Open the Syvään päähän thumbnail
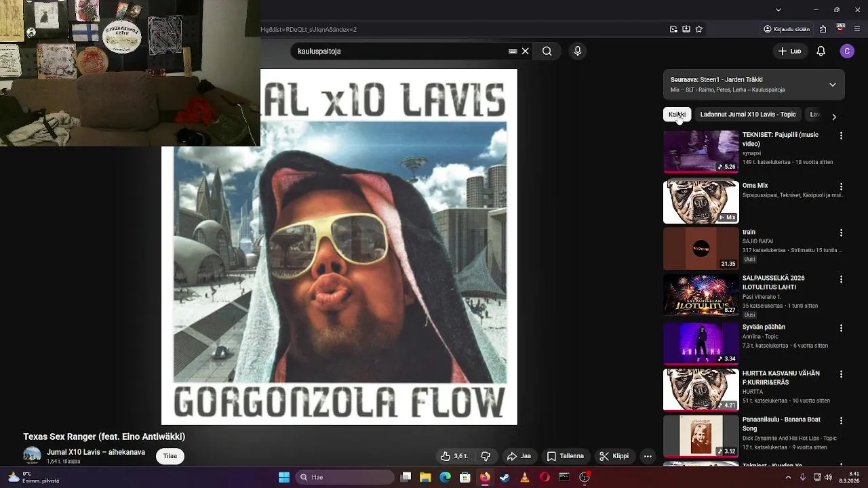Viewport: 868px width, 488px height. [x=701, y=343]
